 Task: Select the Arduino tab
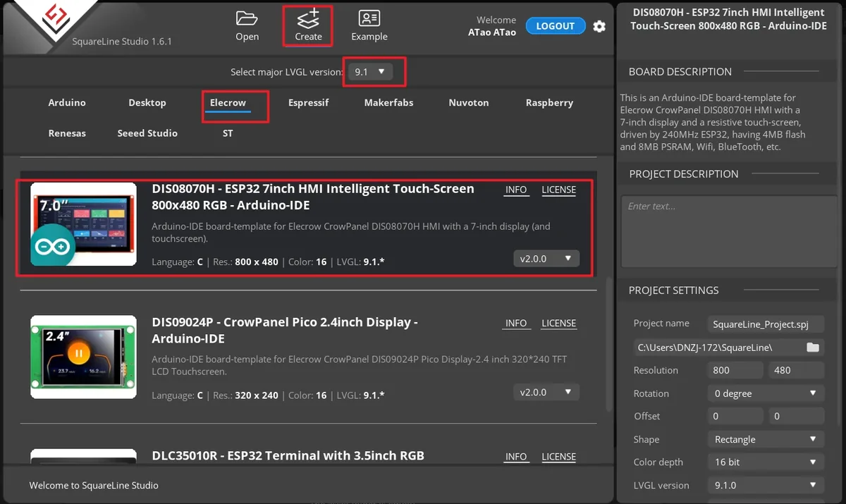67,103
